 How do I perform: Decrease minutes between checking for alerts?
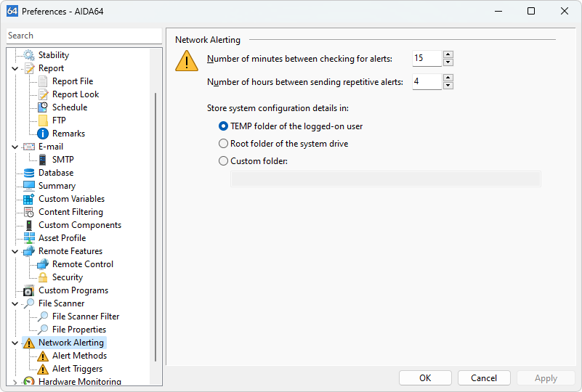point(448,62)
